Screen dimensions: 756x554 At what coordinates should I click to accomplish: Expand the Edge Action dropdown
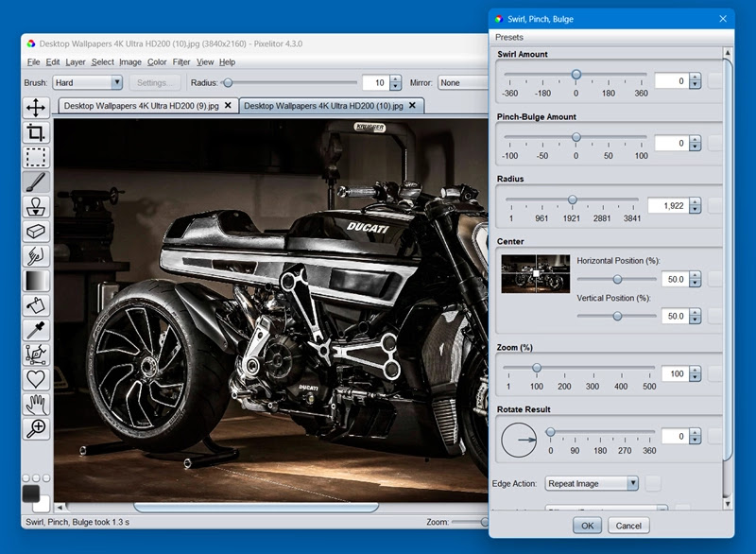(x=592, y=484)
